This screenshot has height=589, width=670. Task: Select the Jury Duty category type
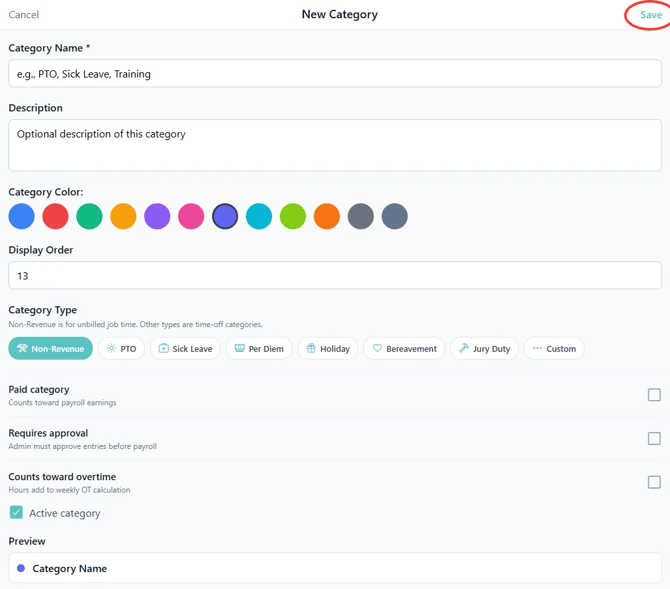click(x=485, y=348)
